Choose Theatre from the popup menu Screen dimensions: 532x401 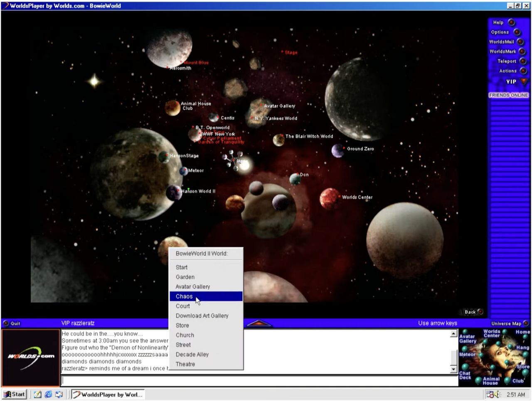coord(206,364)
